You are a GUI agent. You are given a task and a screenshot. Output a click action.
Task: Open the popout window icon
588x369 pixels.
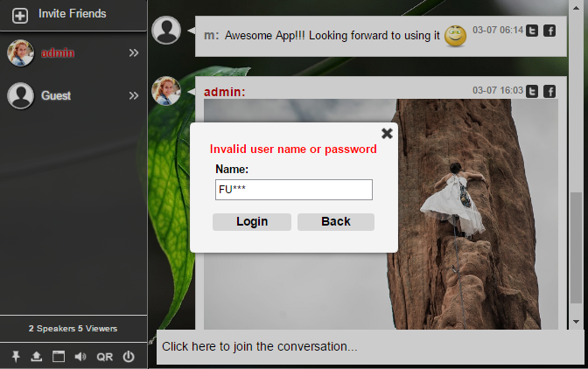(59, 357)
